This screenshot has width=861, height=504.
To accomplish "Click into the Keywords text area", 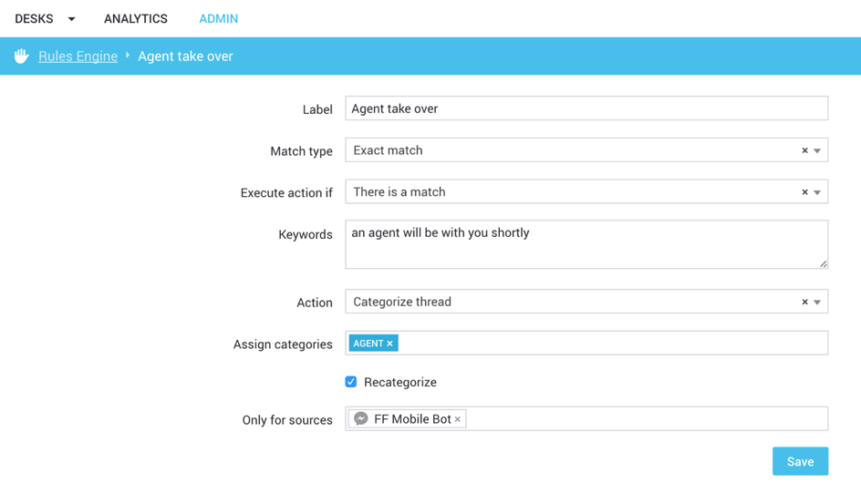I will pos(586,244).
